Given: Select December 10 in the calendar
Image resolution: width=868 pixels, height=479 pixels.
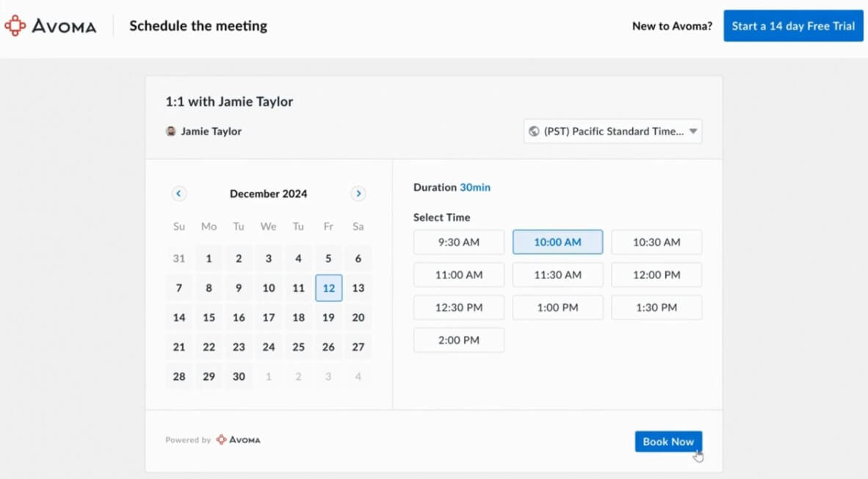Looking at the screenshot, I should 269,288.
